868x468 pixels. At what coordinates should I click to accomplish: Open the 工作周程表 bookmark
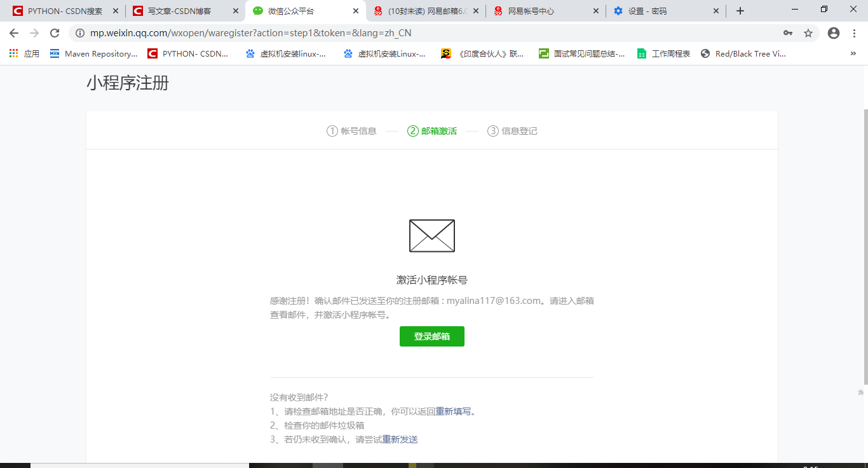tap(664, 54)
